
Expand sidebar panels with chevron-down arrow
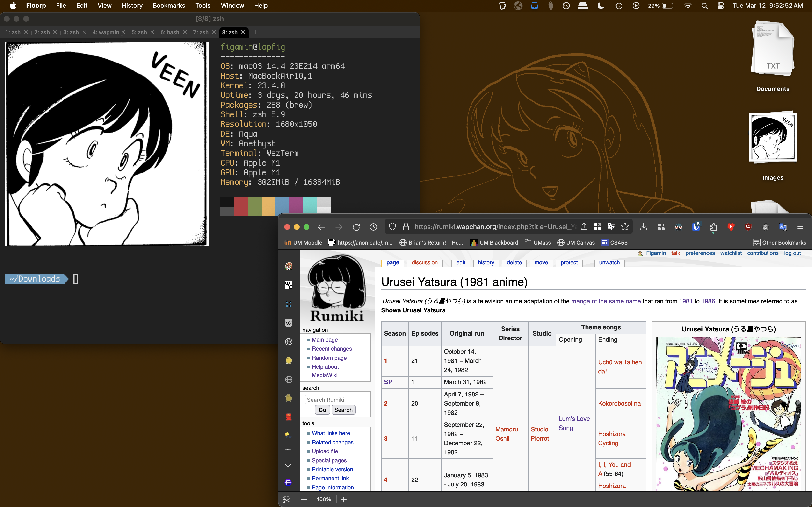click(x=288, y=465)
